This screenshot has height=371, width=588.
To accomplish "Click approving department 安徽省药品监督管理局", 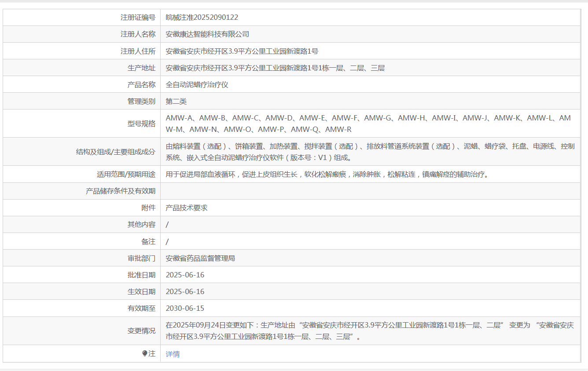I will coord(201,258).
